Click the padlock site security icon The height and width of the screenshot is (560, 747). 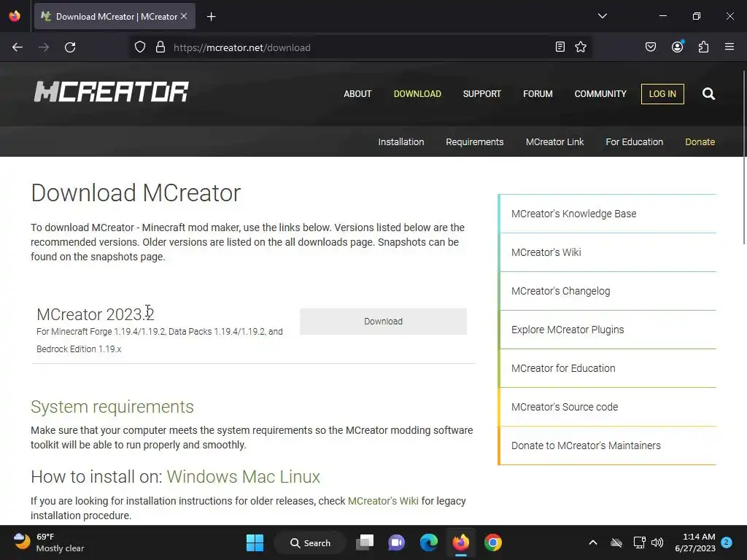pyautogui.click(x=160, y=47)
